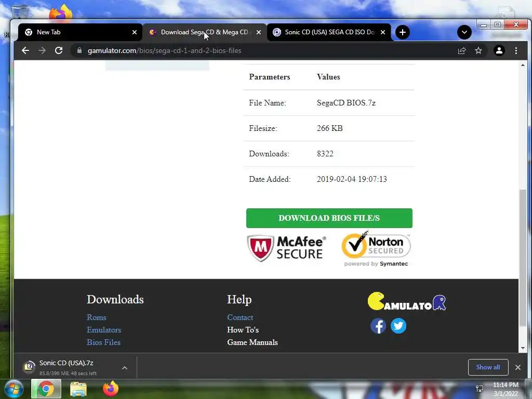
Task: Click the Downloads footer heading
Action: point(115,299)
